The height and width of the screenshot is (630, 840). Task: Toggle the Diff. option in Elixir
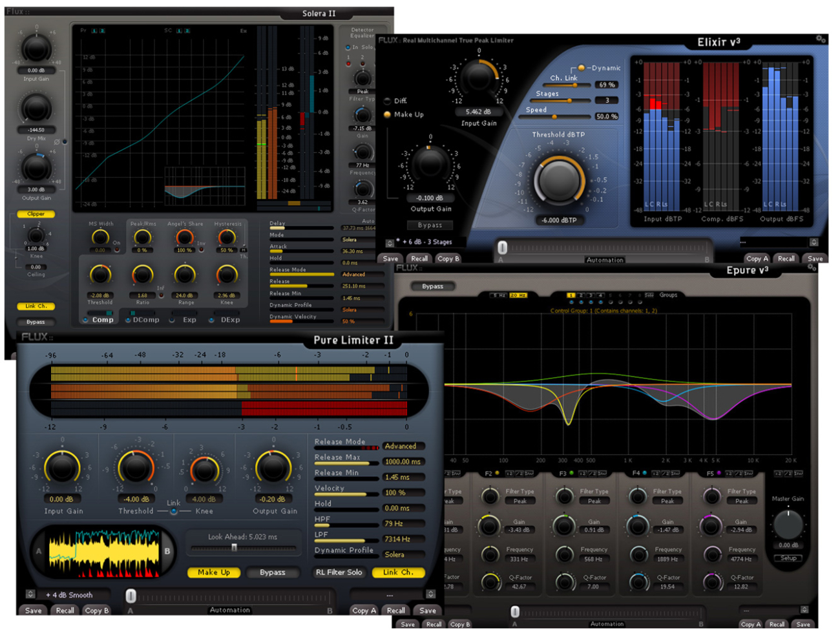coord(388,101)
